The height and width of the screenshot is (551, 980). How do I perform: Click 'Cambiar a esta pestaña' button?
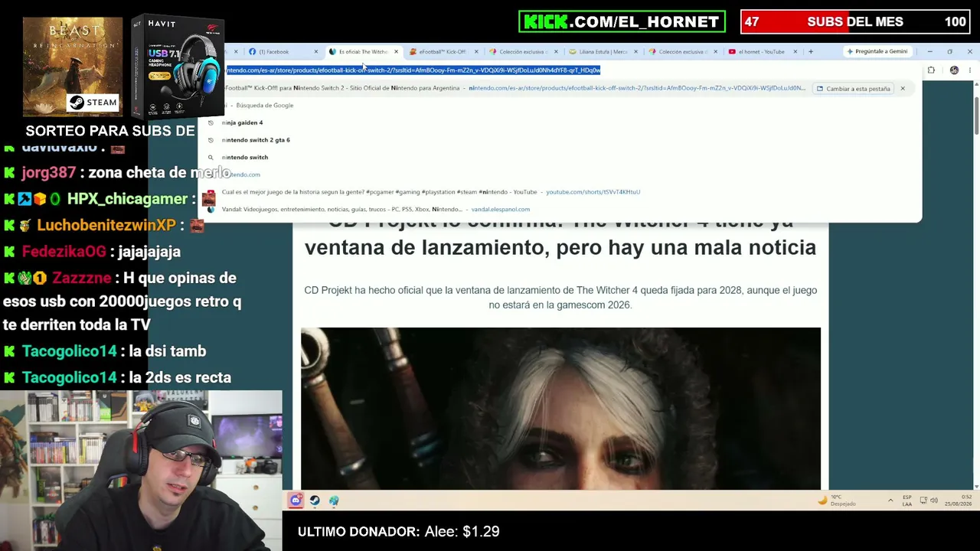[854, 89]
